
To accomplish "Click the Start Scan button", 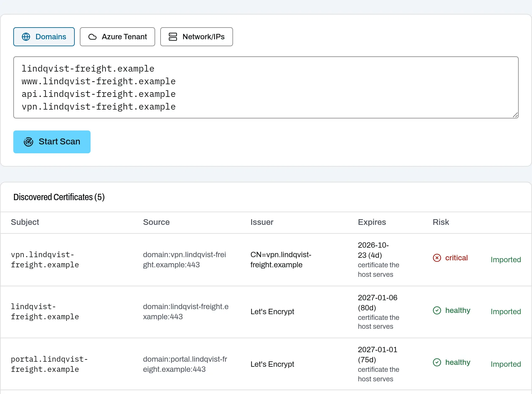I will pyautogui.click(x=52, y=142).
